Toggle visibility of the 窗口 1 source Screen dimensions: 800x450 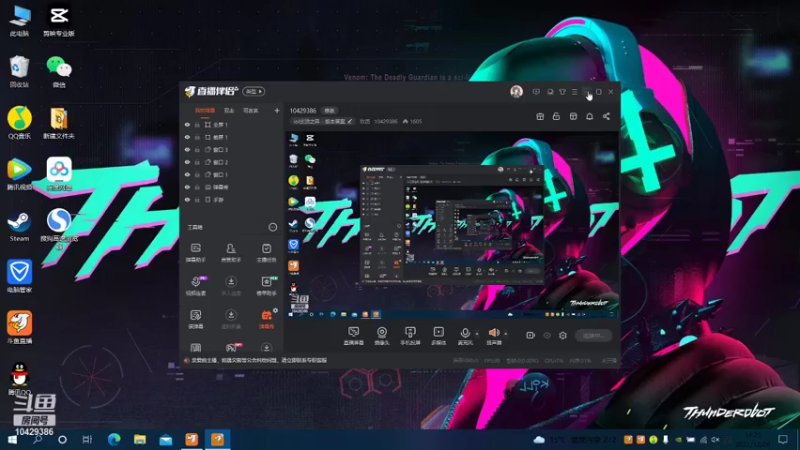[187, 174]
